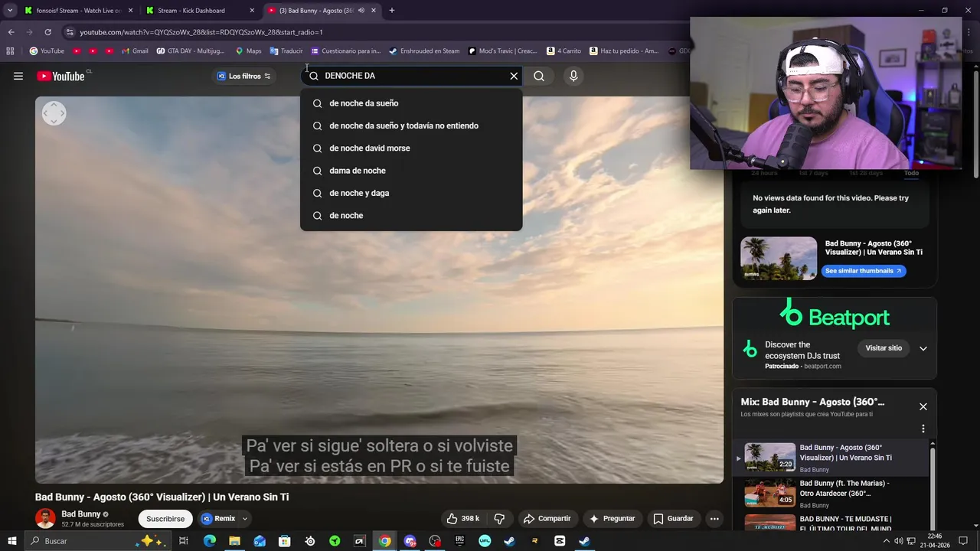Viewport: 980px width, 551px height.
Task: Open the Preguntar AI button
Action: click(x=612, y=518)
